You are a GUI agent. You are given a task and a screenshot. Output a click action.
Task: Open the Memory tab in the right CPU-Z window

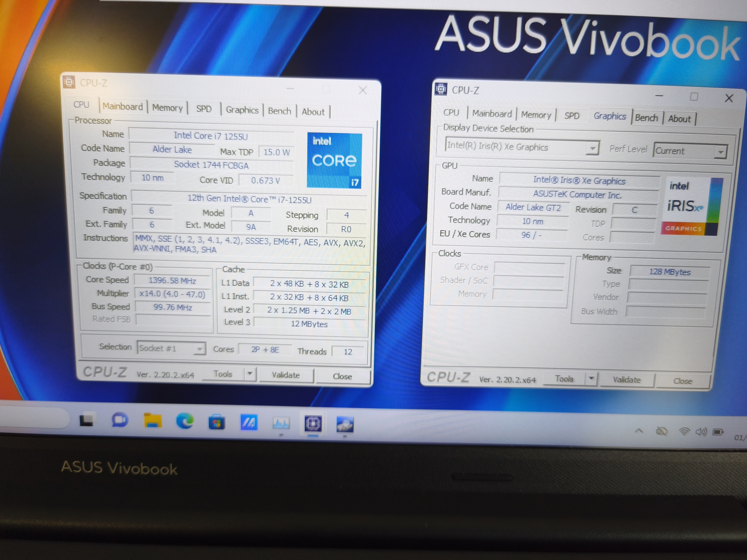536,115
